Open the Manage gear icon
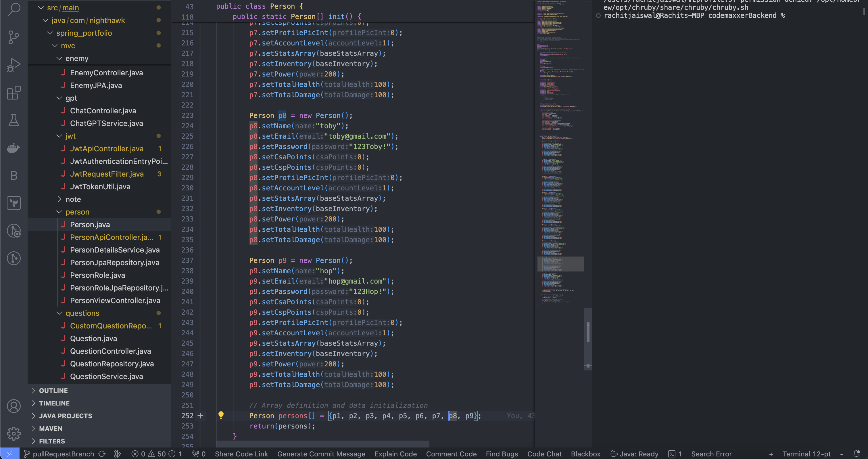Screen dimensions: 868x459 coord(14,434)
